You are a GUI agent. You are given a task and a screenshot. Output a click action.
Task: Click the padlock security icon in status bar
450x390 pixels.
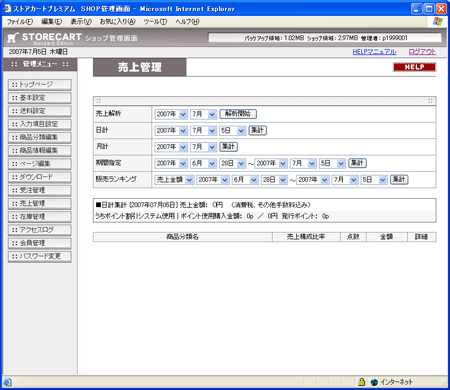(x=361, y=382)
